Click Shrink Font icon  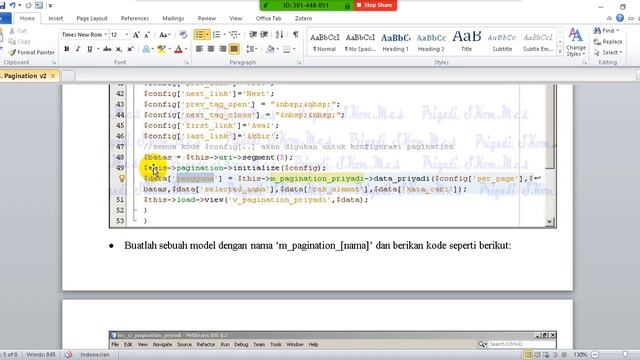point(147,35)
